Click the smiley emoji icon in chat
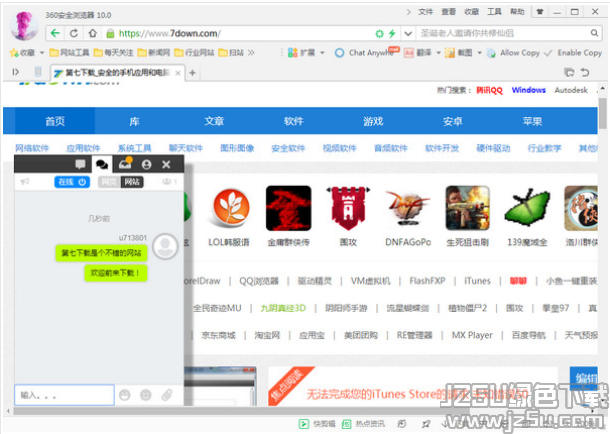610x434 pixels. pos(145,395)
